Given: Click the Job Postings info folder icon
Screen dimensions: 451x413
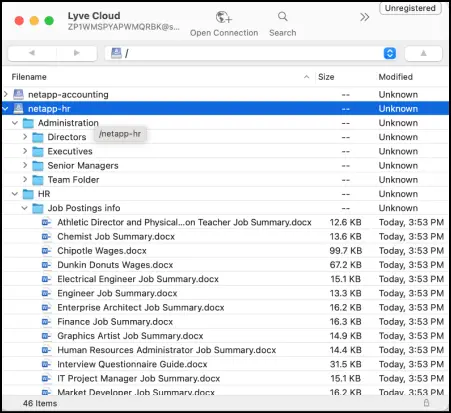Looking at the screenshot, I should pos(38,208).
